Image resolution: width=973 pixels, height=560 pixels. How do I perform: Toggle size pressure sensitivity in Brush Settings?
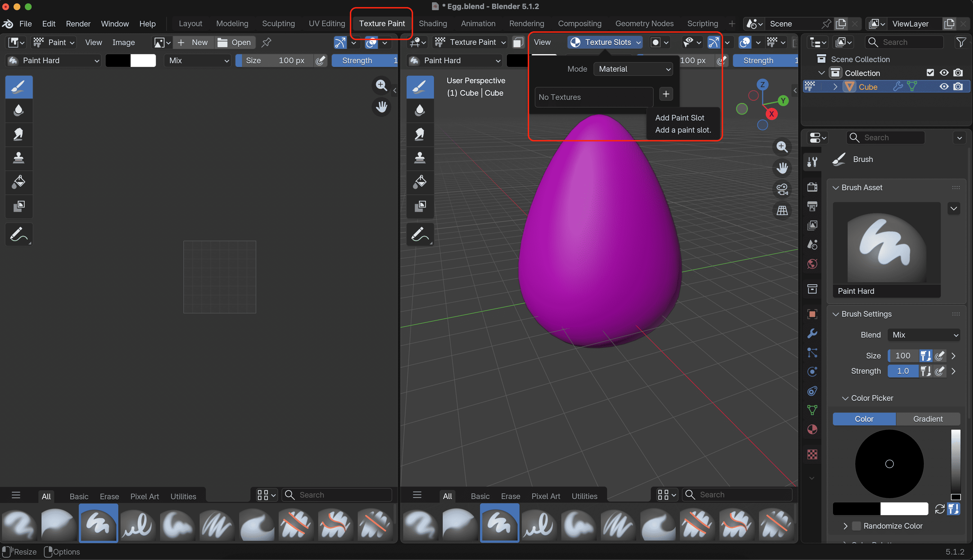pyautogui.click(x=940, y=356)
